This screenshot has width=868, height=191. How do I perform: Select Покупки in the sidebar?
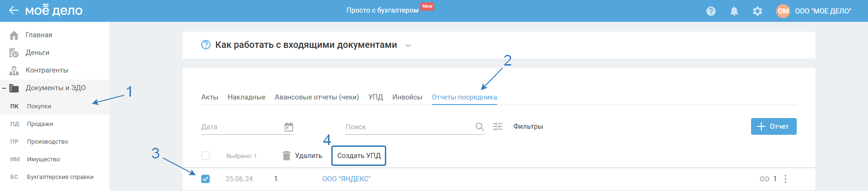[x=39, y=106]
